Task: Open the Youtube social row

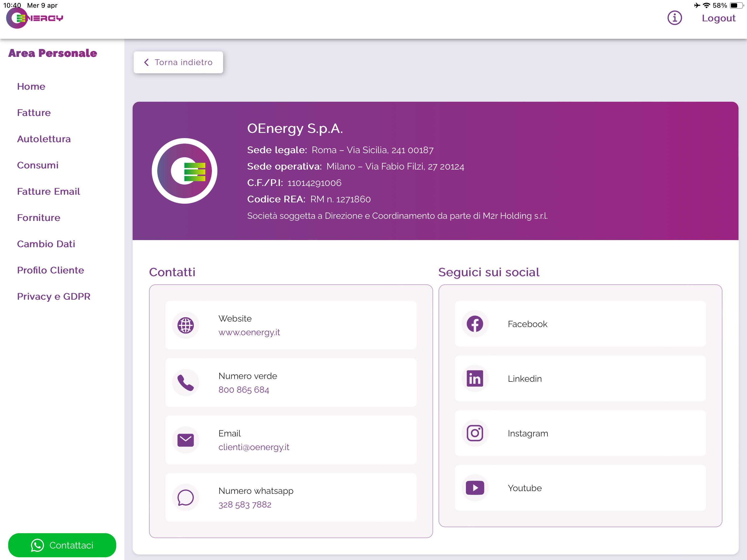Action: pyautogui.click(x=580, y=488)
